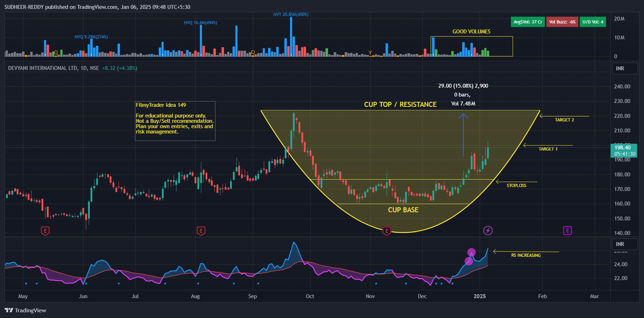
Task: Click the HVY 20.85M(450%) volume label
Action: point(291,15)
